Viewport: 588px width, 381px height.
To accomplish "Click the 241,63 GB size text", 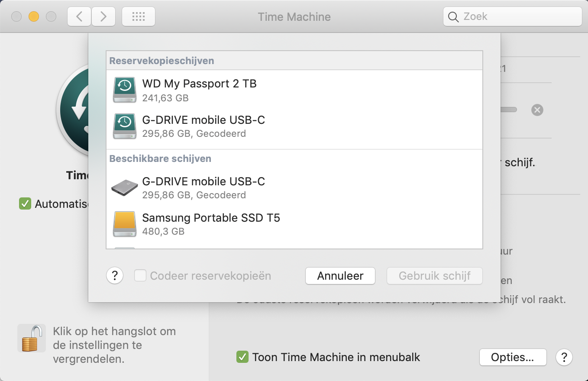I will (x=165, y=98).
